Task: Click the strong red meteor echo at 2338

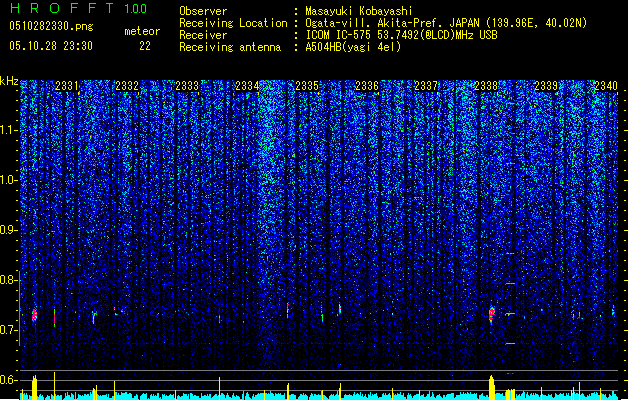Action: click(492, 315)
